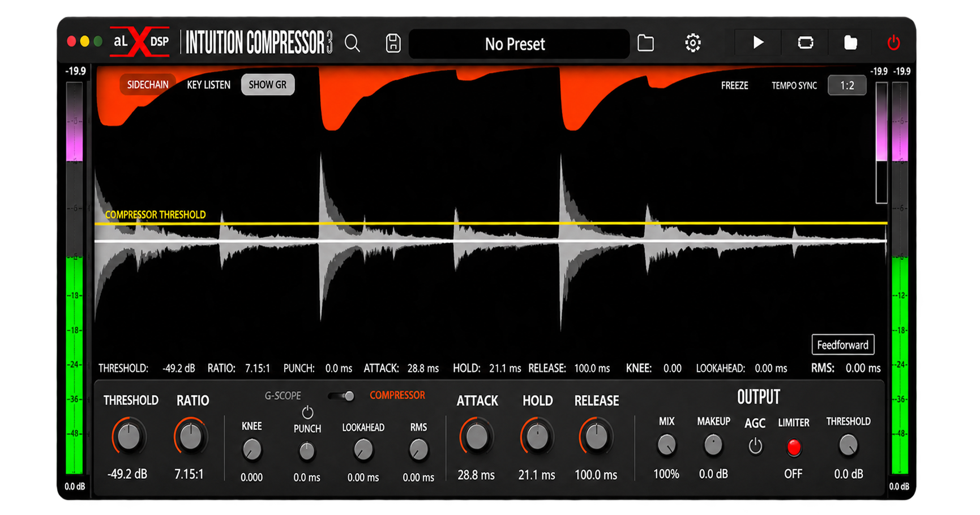Click the limiter THRESHOLD knob in OUTPUT
The height and width of the screenshot is (515, 980).
[x=848, y=445]
